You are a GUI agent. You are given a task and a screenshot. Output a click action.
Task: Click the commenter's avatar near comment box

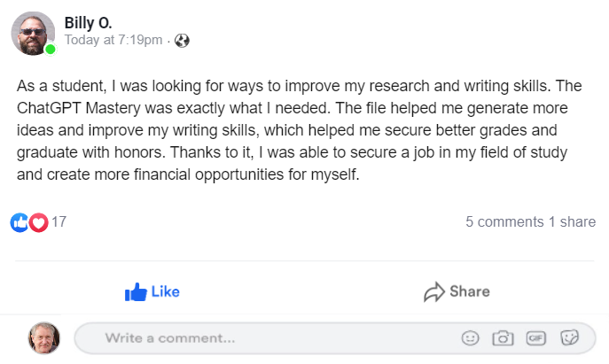pos(44,338)
